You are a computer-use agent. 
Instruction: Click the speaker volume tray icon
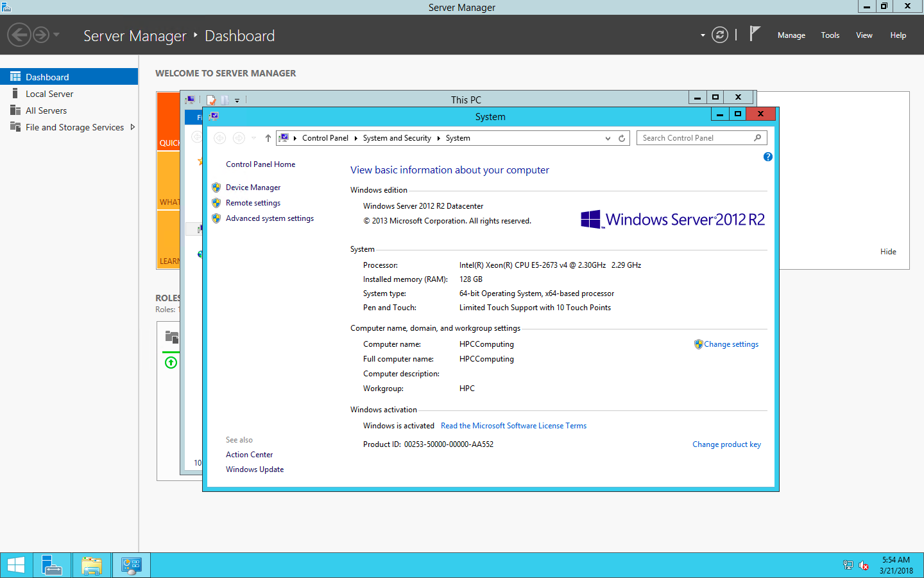click(x=864, y=565)
